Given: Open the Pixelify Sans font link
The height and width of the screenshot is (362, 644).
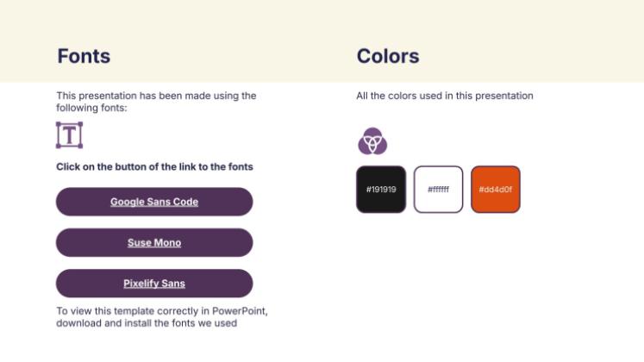Looking at the screenshot, I should click(x=154, y=284).
